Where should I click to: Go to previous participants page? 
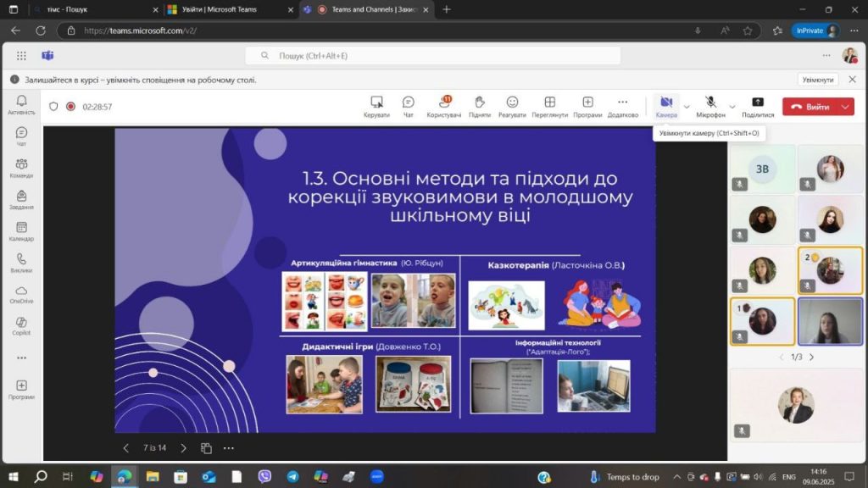point(781,358)
